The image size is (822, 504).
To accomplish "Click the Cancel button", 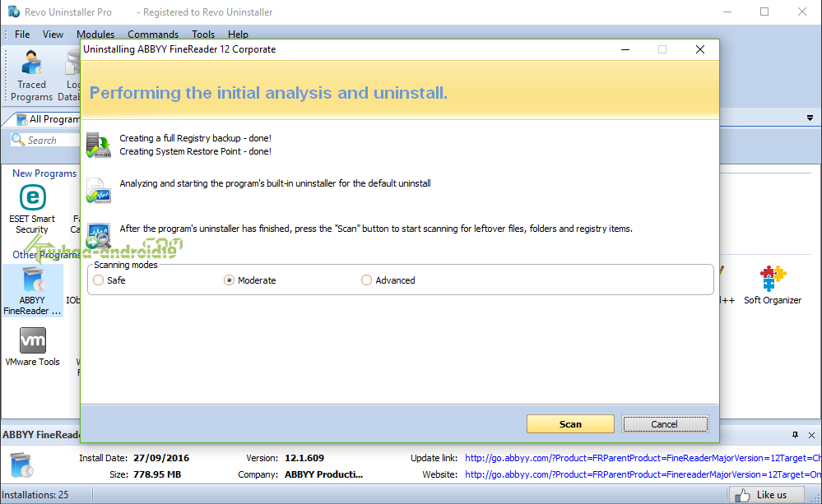I will [x=665, y=424].
